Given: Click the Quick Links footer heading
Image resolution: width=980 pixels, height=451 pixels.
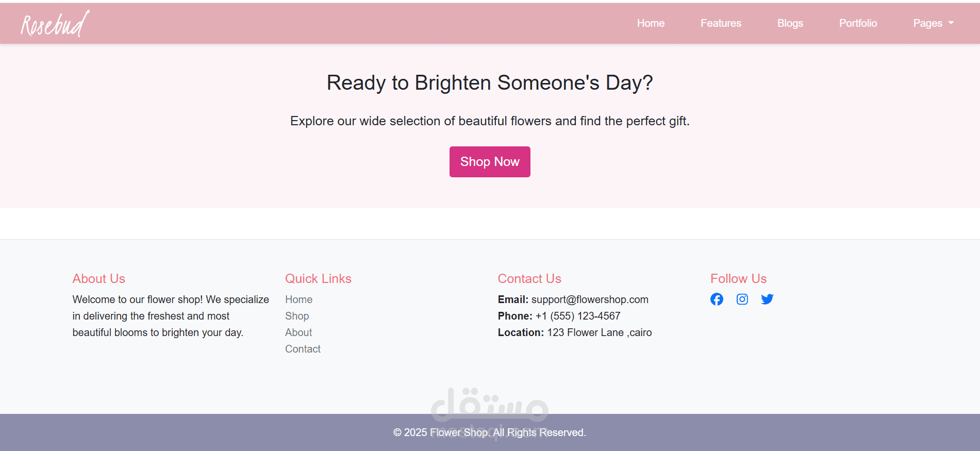Looking at the screenshot, I should click(x=318, y=279).
